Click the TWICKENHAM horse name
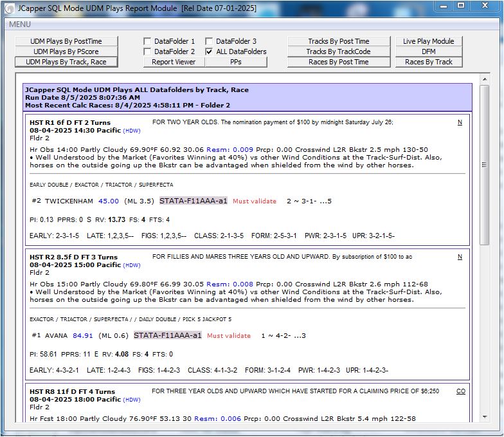Viewport: 504px width, 437px height. click(69, 201)
